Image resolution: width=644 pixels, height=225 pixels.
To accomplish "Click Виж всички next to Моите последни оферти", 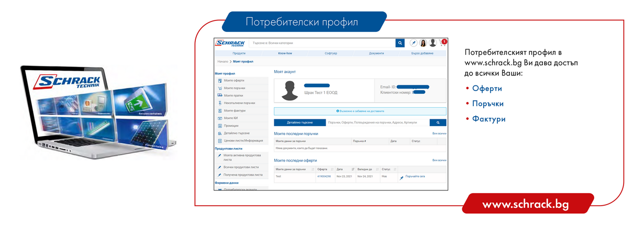I will click(439, 160).
